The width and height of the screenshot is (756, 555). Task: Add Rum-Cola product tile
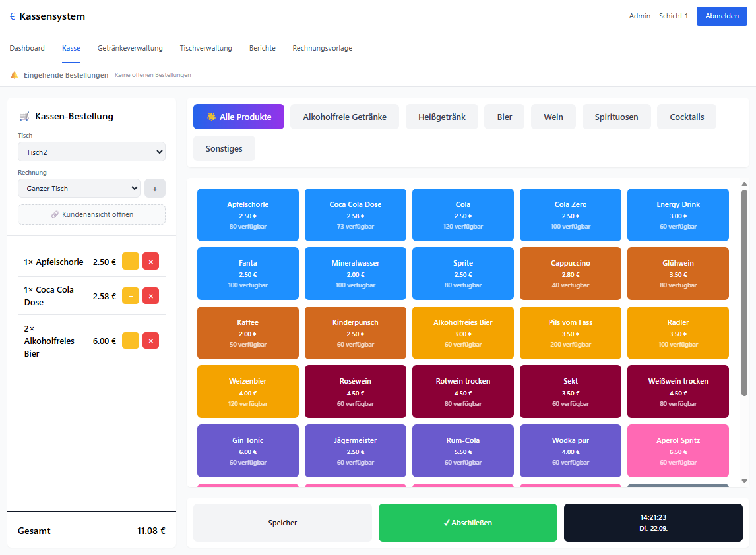[463, 451]
